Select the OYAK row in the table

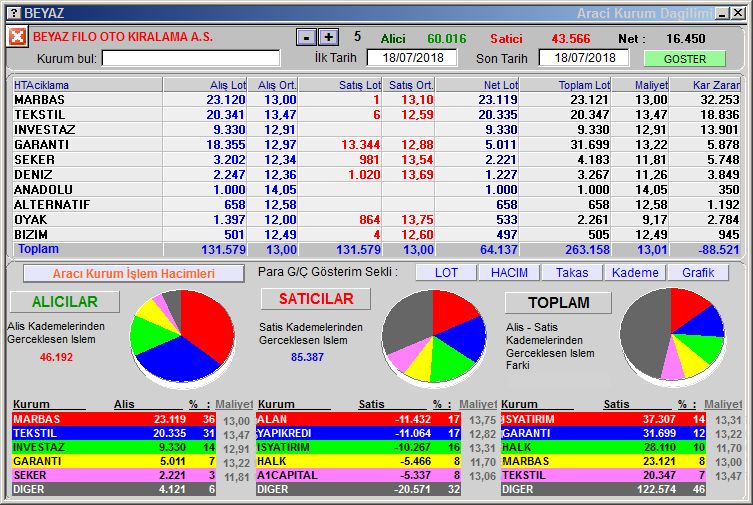pos(377,219)
